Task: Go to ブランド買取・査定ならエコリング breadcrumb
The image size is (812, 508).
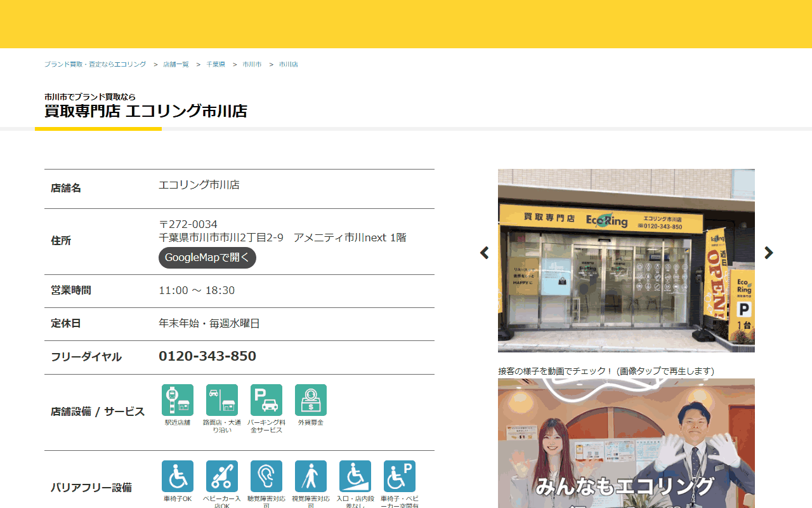Action: pyautogui.click(x=95, y=65)
